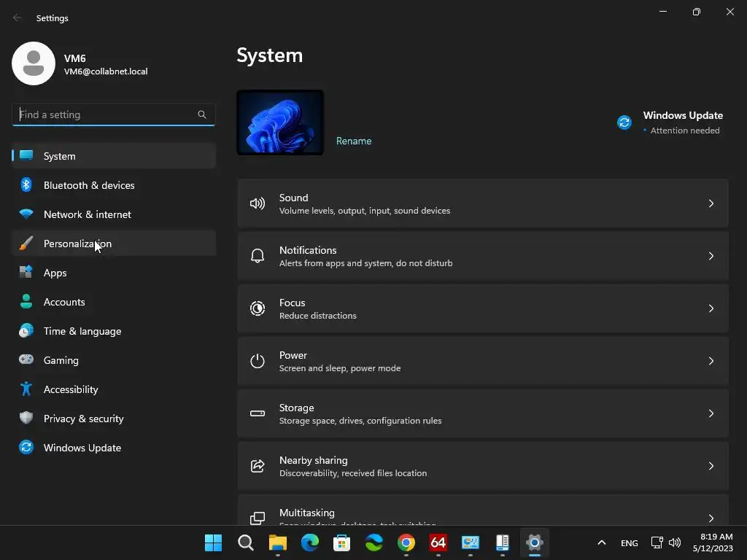Image resolution: width=747 pixels, height=560 pixels.
Task: Open the red 64 app on taskbar
Action: [438, 542]
